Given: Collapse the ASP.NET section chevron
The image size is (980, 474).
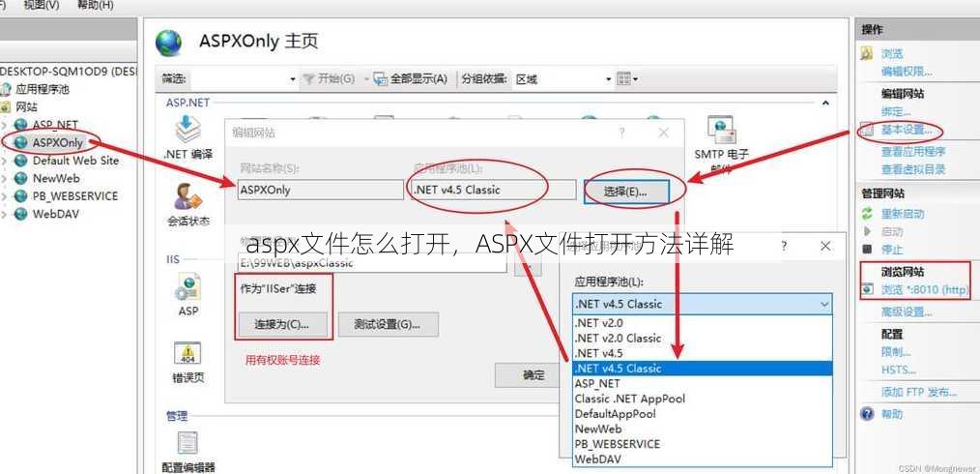Looking at the screenshot, I should point(825,104).
